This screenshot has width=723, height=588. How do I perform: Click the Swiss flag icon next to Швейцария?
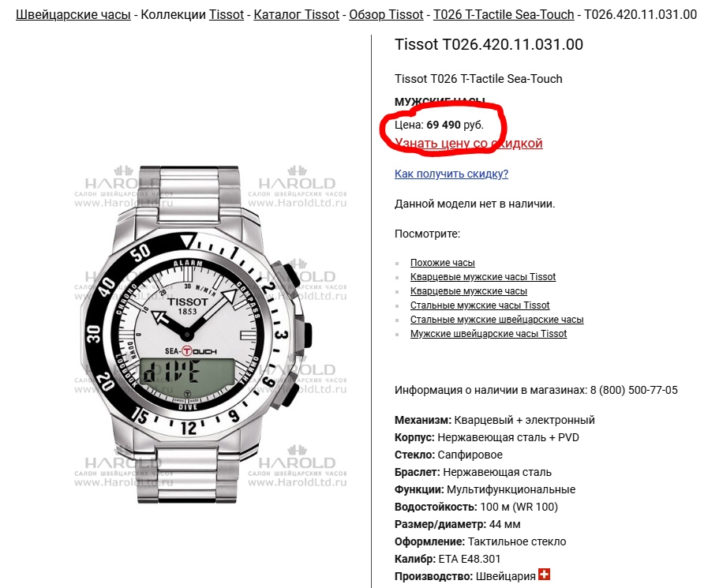[x=544, y=575]
